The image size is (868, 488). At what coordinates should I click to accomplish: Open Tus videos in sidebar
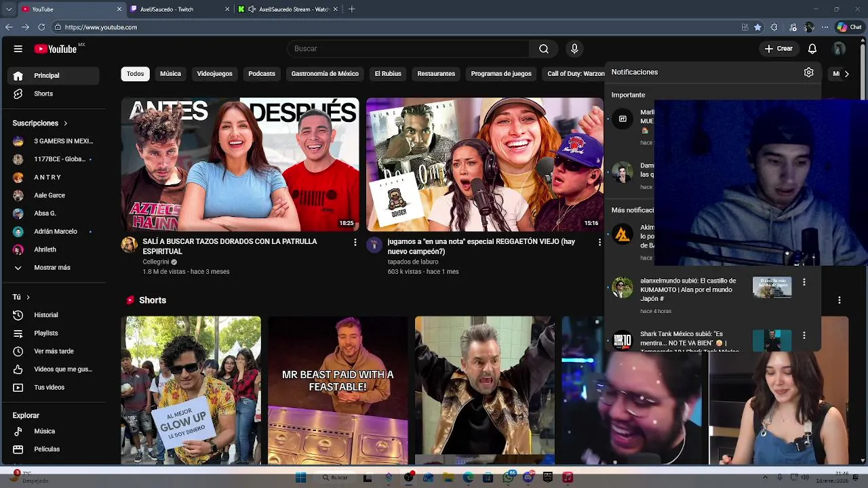pyautogui.click(x=54, y=388)
